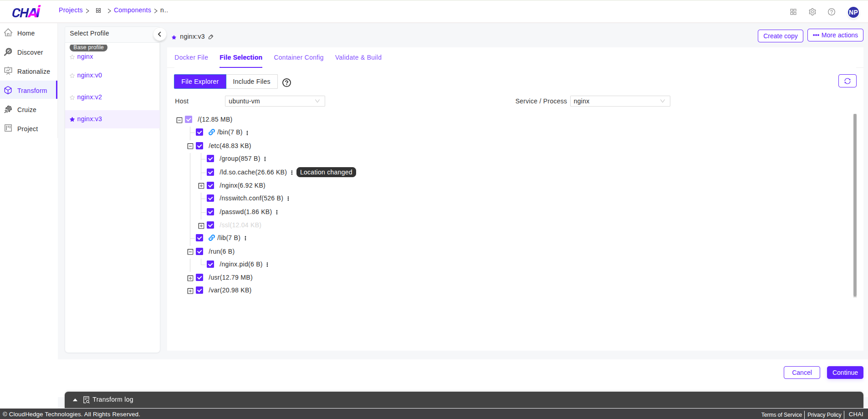This screenshot has height=419, width=868.
Task: Click the Transform log document icon
Action: click(x=87, y=400)
